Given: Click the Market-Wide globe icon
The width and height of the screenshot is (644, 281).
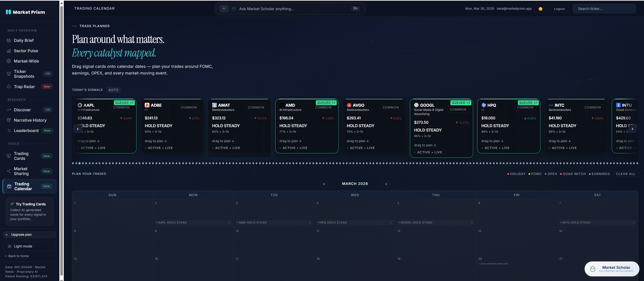Looking at the screenshot, I should click(9, 61).
